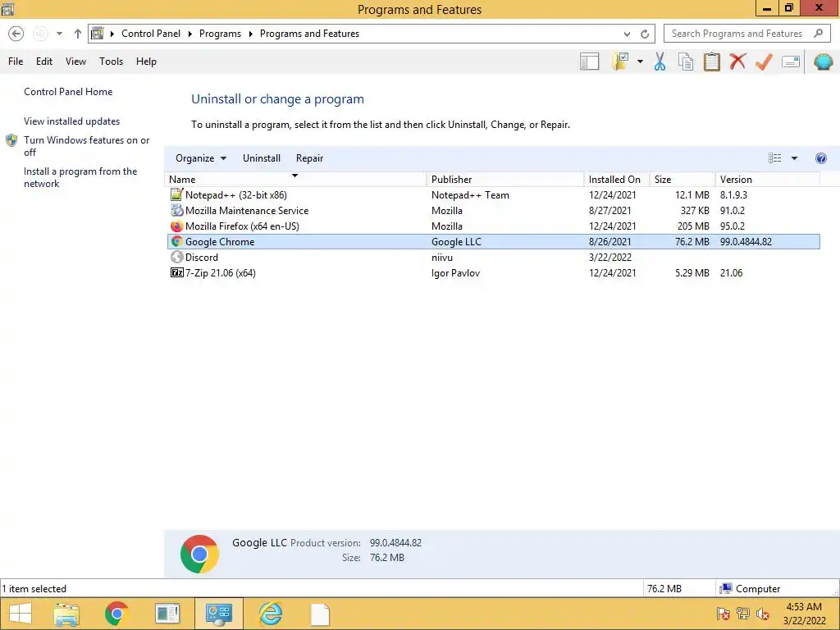
Task: Select the Discord entry
Action: click(493, 257)
